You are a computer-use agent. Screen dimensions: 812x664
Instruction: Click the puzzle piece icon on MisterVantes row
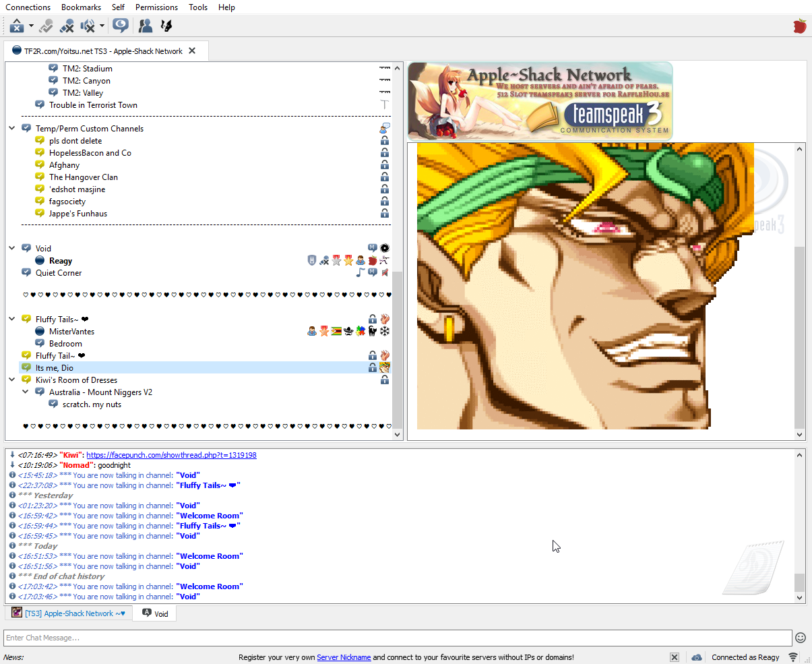[361, 331]
